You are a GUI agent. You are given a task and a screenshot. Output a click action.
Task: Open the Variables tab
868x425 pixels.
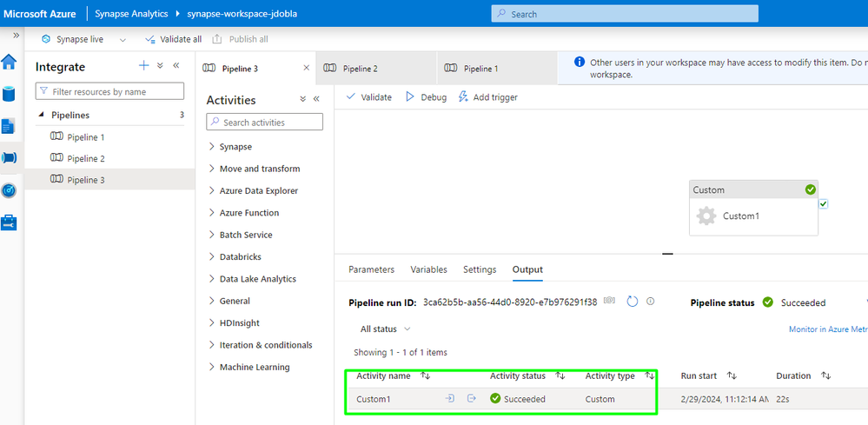pyautogui.click(x=428, y=269)
